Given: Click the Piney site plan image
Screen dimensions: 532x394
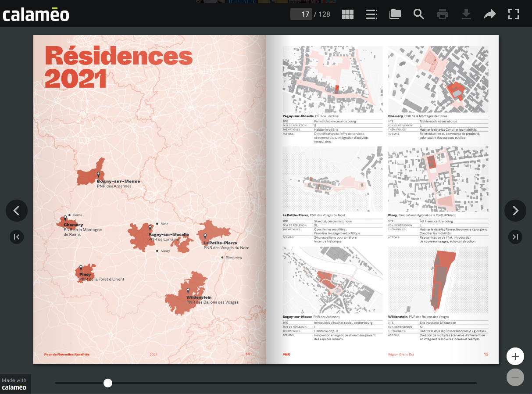Looking at the screenshot, I should 438,179.
